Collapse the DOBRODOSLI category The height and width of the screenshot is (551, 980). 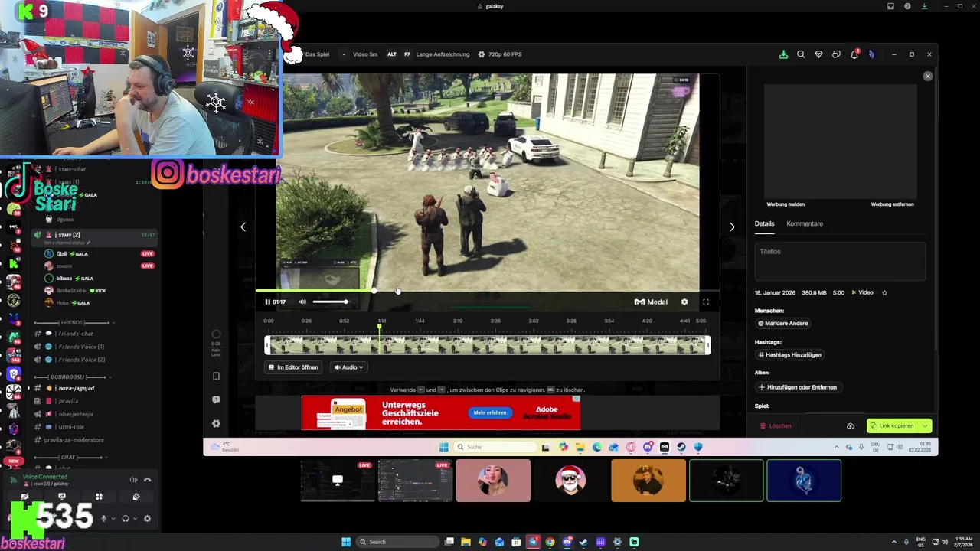(x=73, y=377)
